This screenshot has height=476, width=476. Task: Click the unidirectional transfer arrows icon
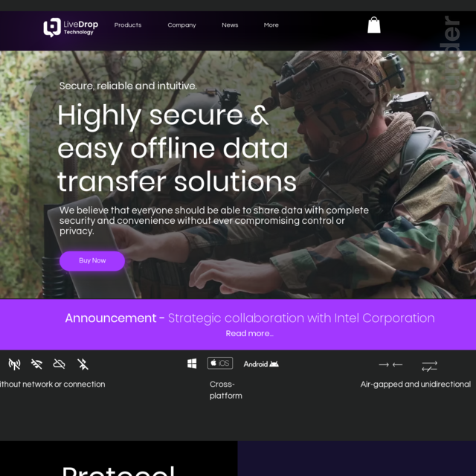point(430,366)
